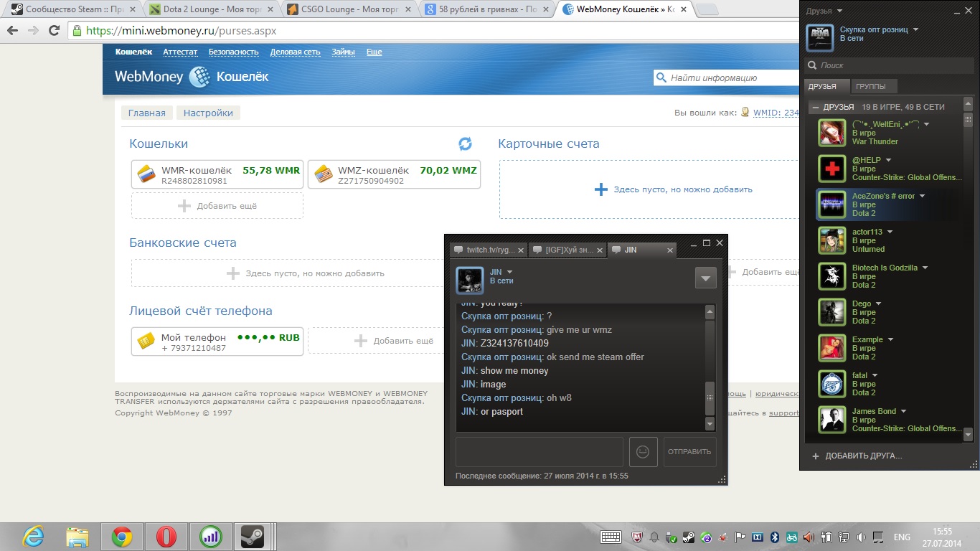
Task: Click the @HELP friend avatar
Action: (x=832, y=169)
